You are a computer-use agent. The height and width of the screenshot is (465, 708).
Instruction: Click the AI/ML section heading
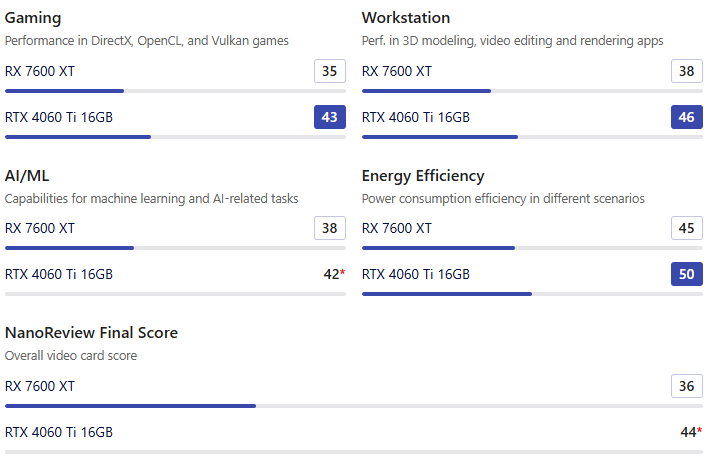[27, 176]
